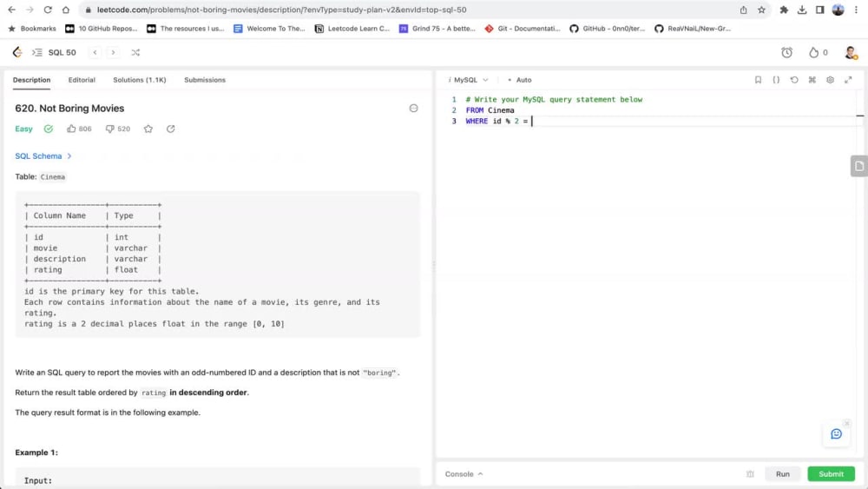Viewport: 868px width, 489px height.
Task: Go to the previous problem
Action: tap(95, 53)
